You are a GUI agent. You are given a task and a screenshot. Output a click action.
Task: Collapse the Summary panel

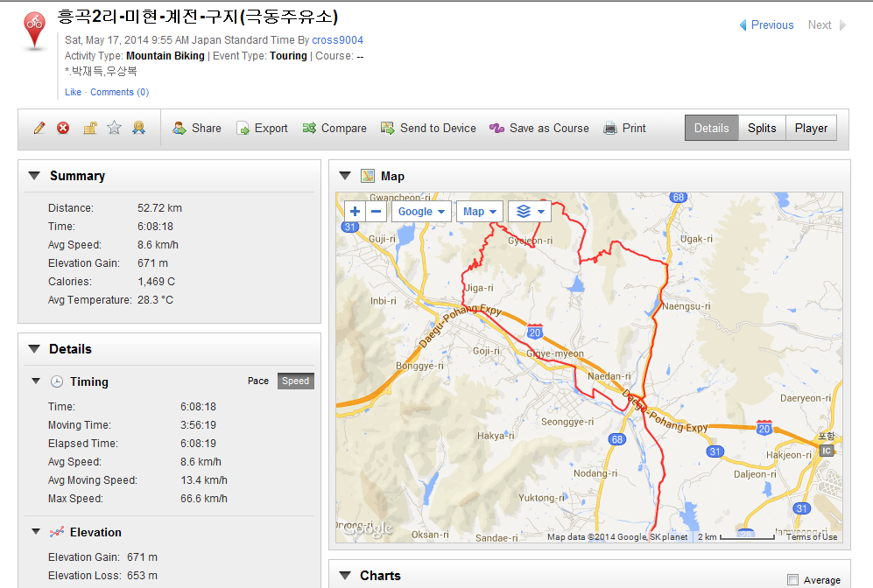pyautogui.click(x=34, y=176)
